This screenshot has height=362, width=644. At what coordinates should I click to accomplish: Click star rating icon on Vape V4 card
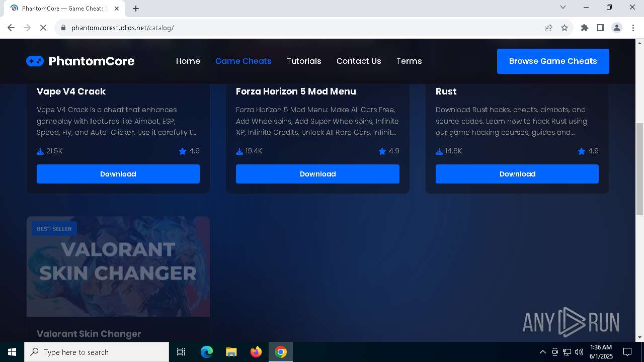click(x=183, y=151)
